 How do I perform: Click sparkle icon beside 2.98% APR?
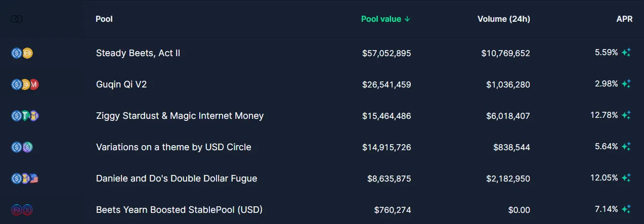[x=626, y=84]
